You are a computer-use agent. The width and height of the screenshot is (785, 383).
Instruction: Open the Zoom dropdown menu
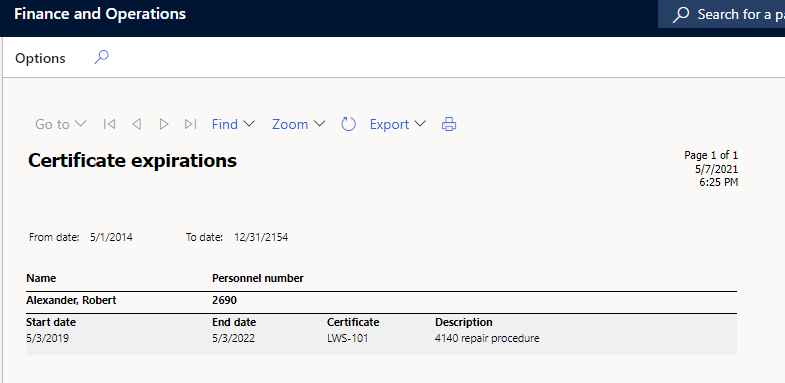point(298,124)
